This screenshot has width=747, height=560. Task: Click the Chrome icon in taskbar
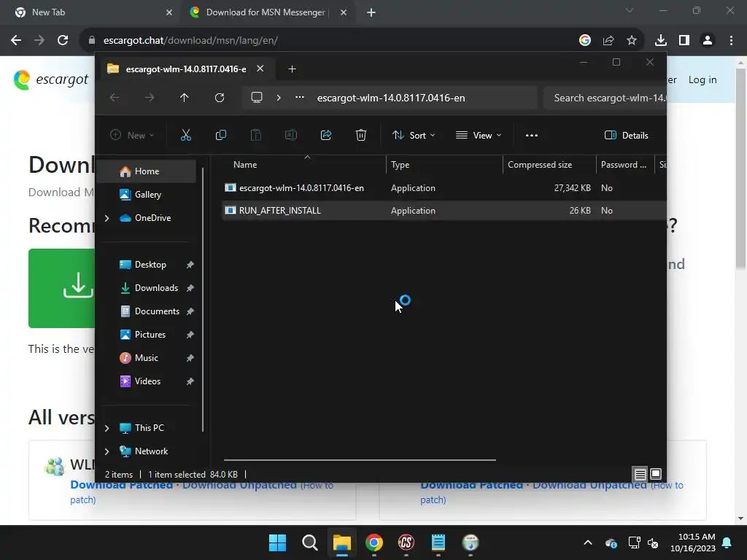point(374,542)
